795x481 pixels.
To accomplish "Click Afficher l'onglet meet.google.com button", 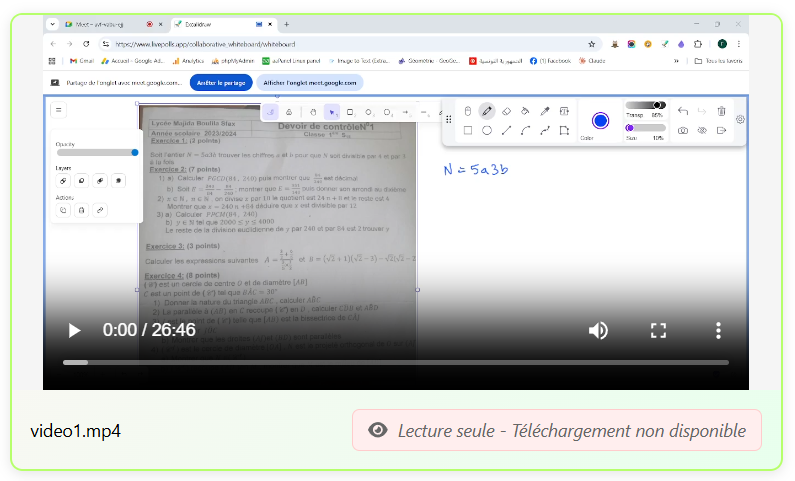I will (x=309, y=83).
